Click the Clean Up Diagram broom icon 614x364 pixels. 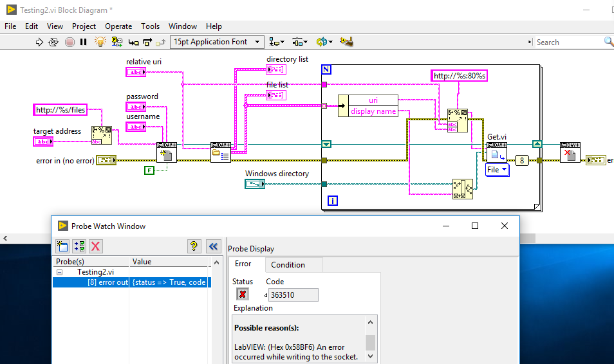click(x=346, y=42)
